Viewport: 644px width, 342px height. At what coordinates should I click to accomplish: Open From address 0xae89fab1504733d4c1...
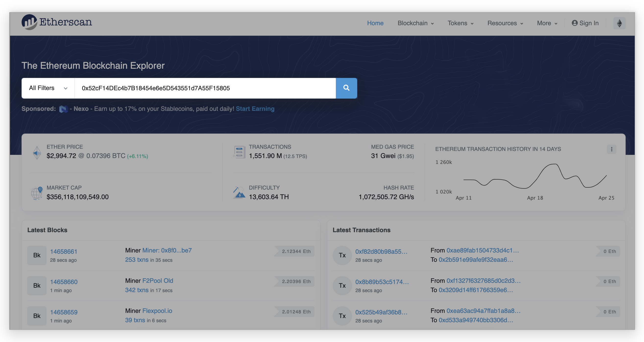[x=483, y=250]
